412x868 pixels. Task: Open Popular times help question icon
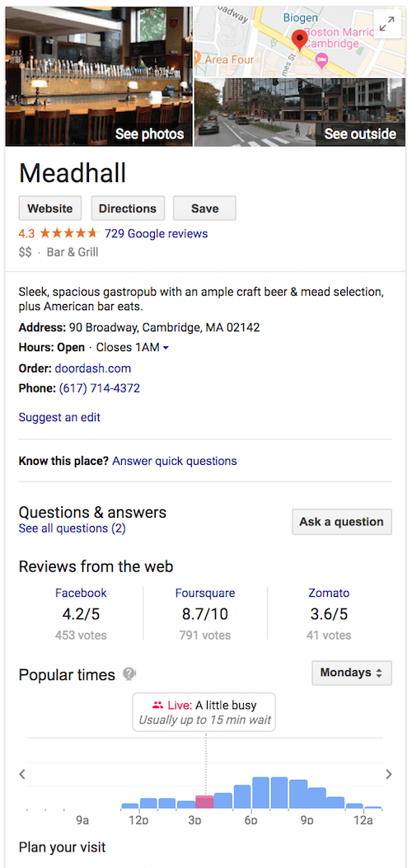click(x=129, y=674)
